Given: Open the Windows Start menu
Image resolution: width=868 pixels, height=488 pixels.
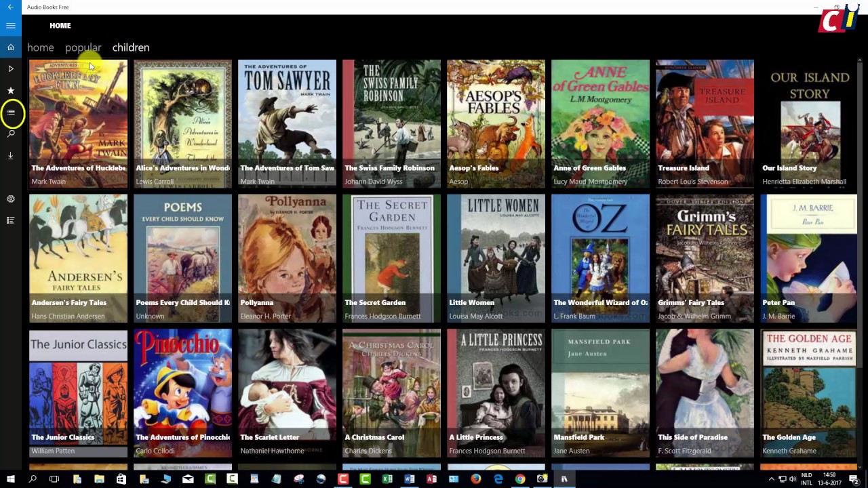Looking at the screenshot, I should pyautogui.click(x=11, y=479).
